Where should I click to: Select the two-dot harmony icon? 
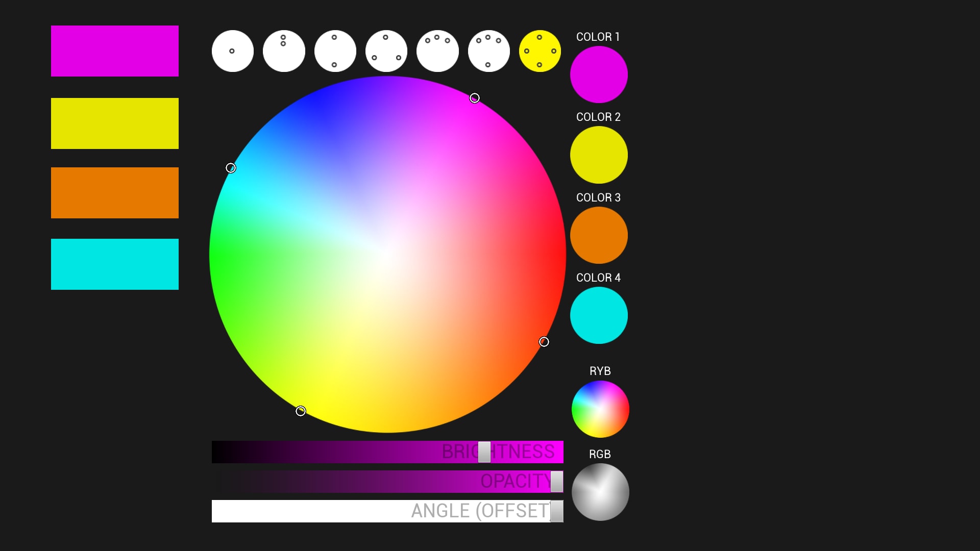[283, 51]
